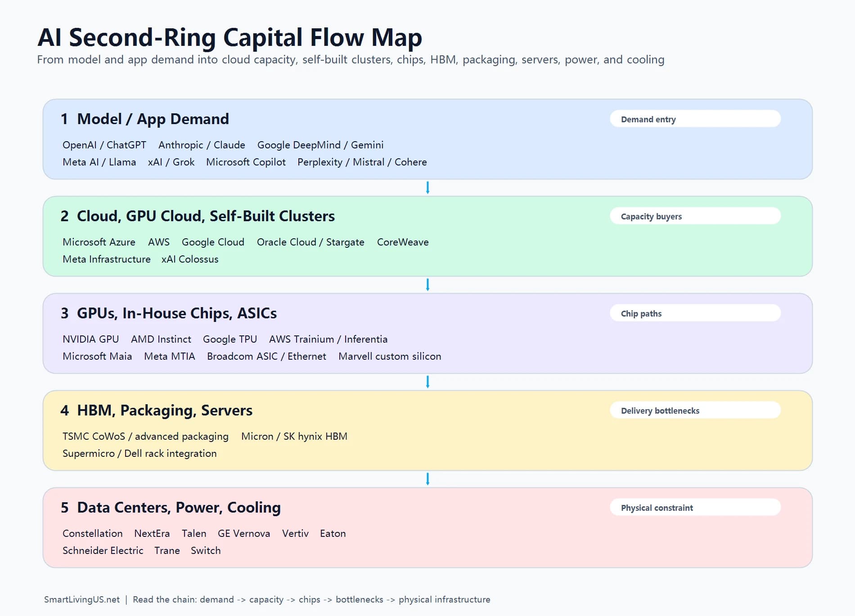855x616 pixels.
Task: Click 'Switch' data center entry
Action: tap(206, 550)
